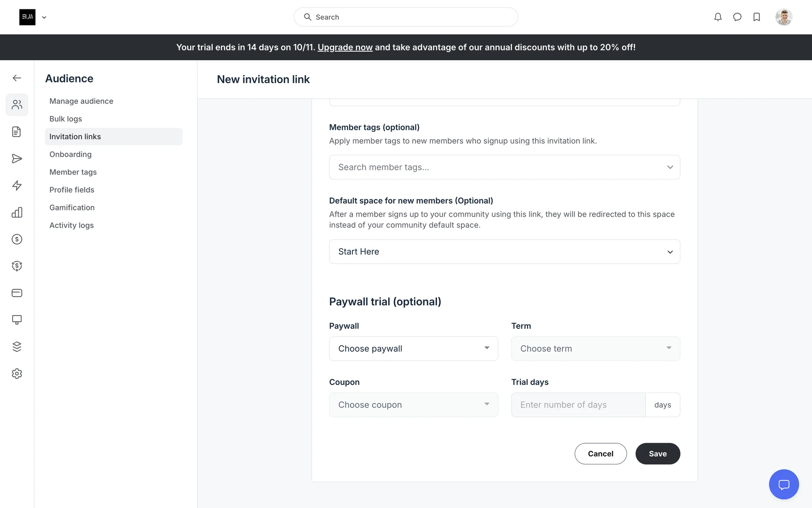The image size is (812, 508).
Task: Open the bar chart analytics icon
Action: pyautogui.click(x=17, y=213)
